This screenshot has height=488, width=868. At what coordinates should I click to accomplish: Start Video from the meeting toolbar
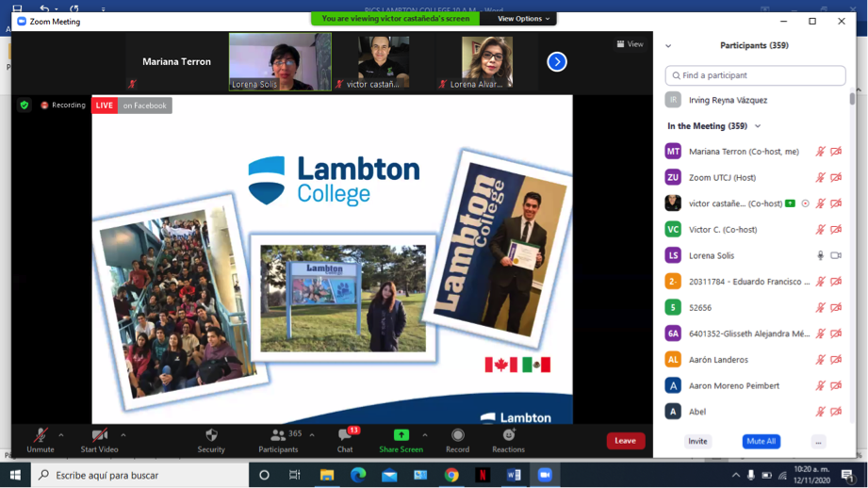[x=99, y=440]
